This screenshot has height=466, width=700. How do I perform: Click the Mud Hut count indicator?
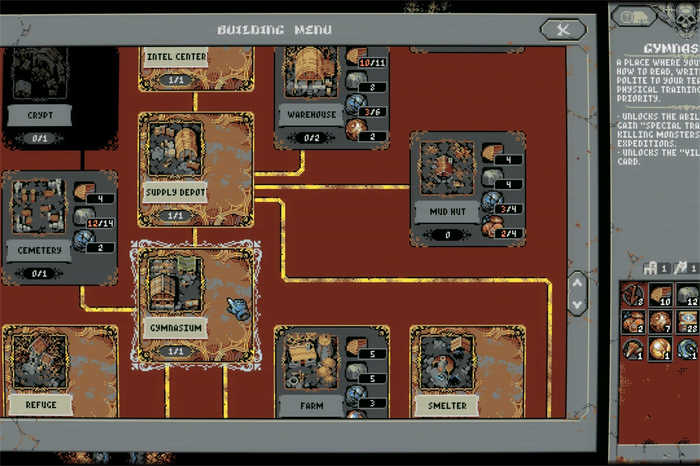tap(446, 236)
